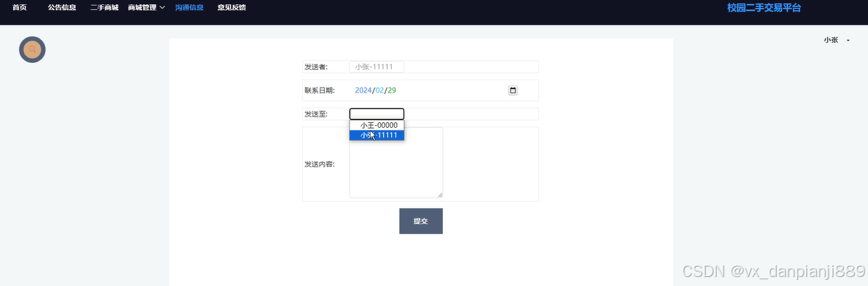This screenshot has height=286, width=868.
Task: Select the month 02 in date field
Action: click(x=379, y=90)
